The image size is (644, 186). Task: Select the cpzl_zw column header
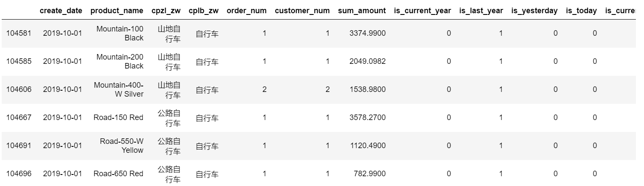coord(166,11)
